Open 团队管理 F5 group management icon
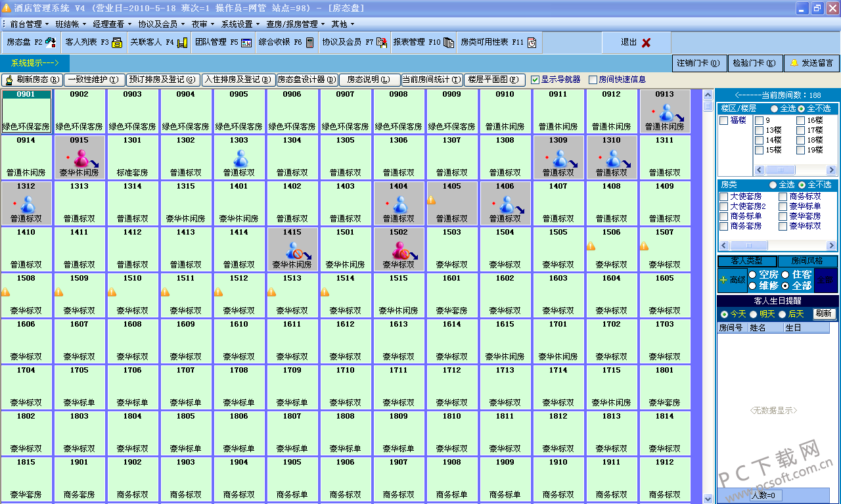Viewport: 841px width, 504px height. (x=246, y=43)
